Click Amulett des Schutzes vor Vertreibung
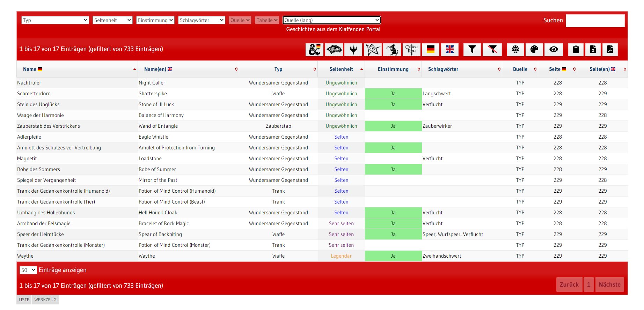The width and height of the screenshot is (644, 310). [59, 148]
